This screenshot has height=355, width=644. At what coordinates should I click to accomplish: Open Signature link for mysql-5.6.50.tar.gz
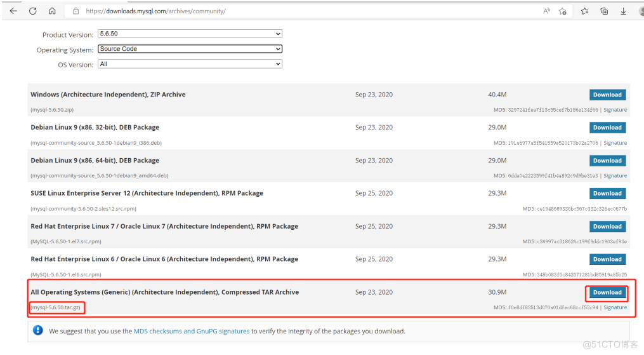[615, 307]
